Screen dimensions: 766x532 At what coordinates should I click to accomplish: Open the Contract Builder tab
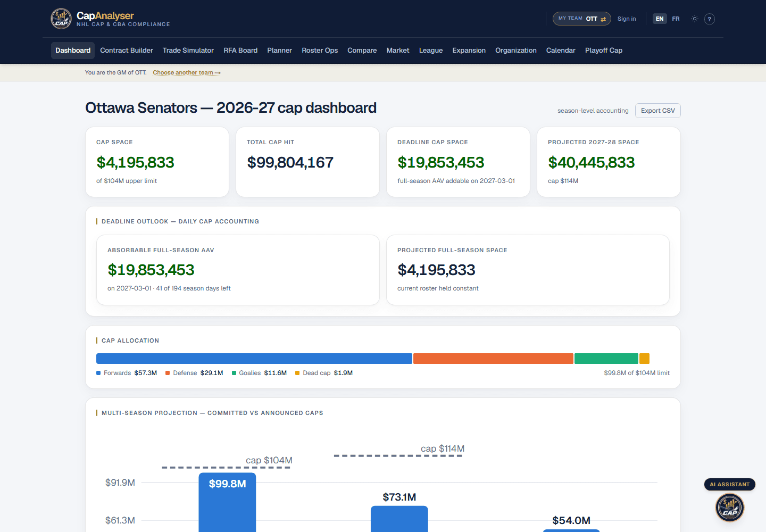[127, 51]
